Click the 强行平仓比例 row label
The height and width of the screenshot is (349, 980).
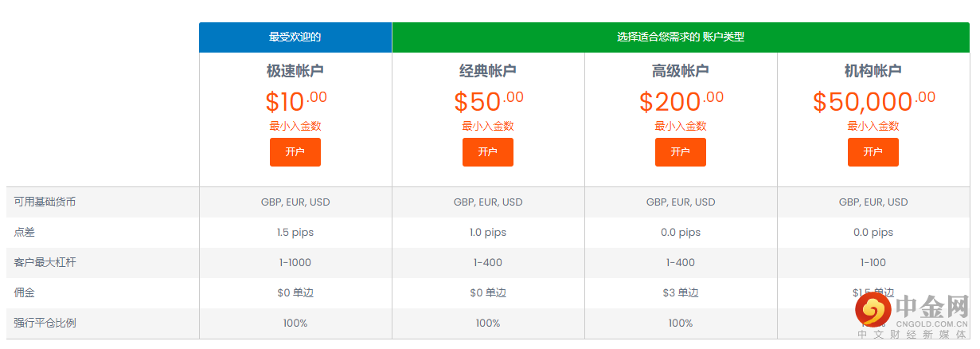45,324
